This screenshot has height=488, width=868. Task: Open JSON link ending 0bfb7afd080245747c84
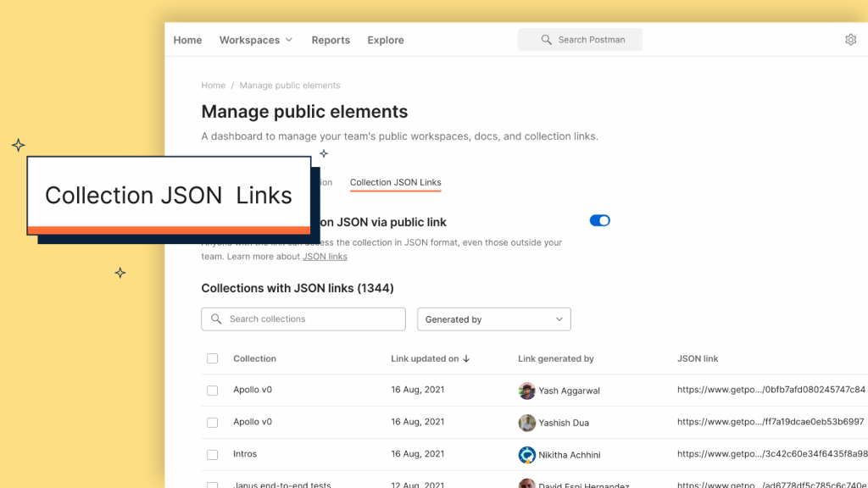click(771, 390)
